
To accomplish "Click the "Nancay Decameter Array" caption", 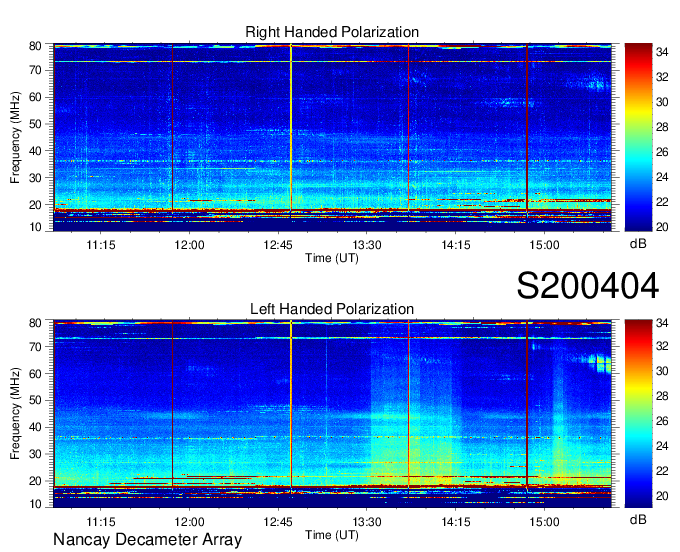I will 147,540.
